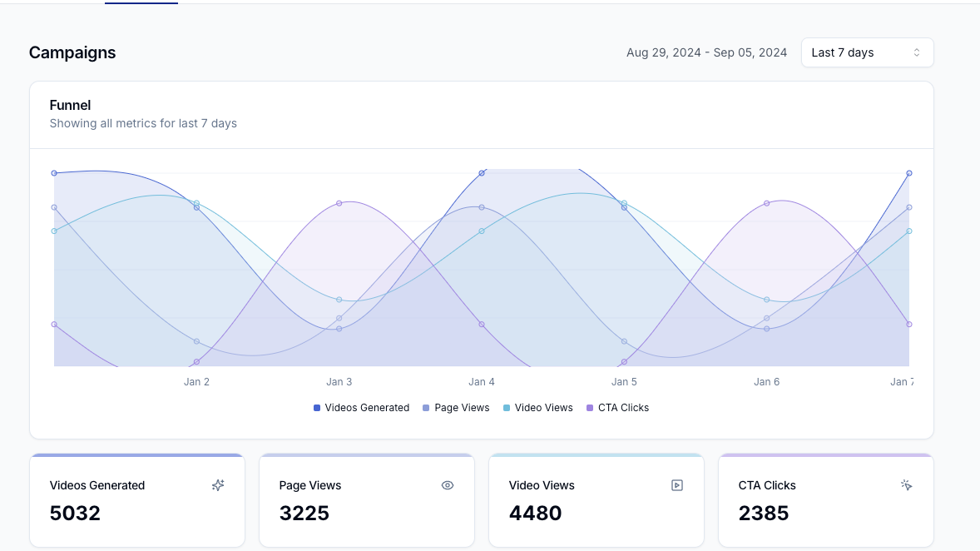Image resolution: width=980 pixels, height=551 pixels.
Task: Open the Last 7 days dropdown
Action: click(x=866, y=52)
